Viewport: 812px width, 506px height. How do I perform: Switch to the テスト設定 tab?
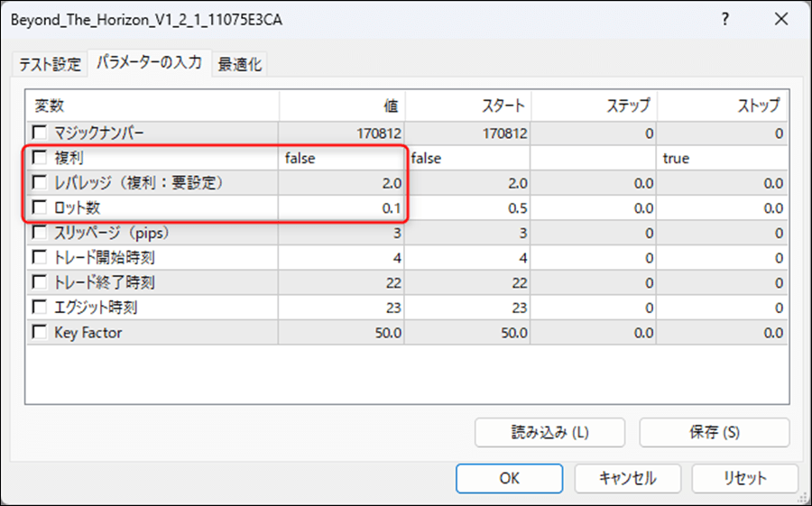pos(50,64)
